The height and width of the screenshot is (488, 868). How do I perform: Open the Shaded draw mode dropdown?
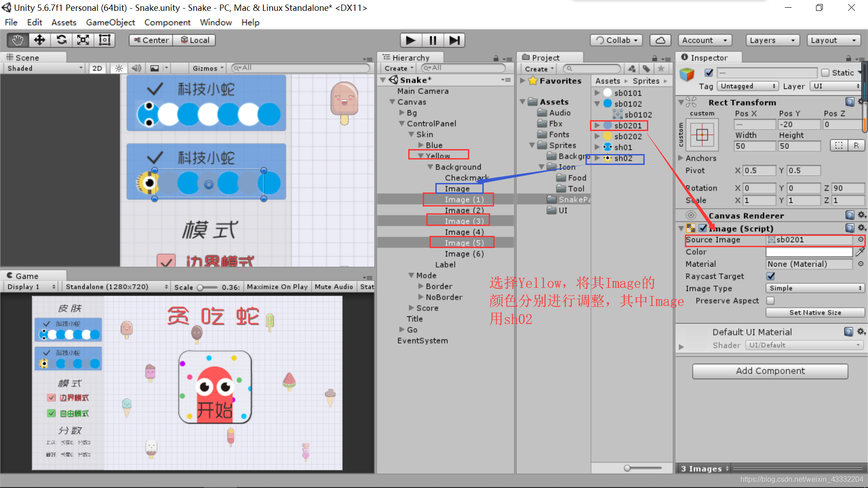coord(44,68)
